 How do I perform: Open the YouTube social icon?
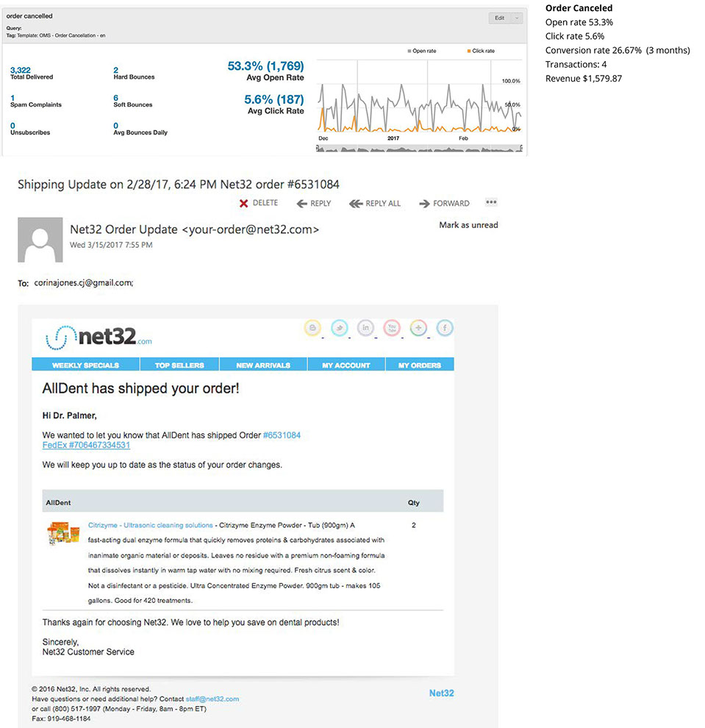(392, 328)
